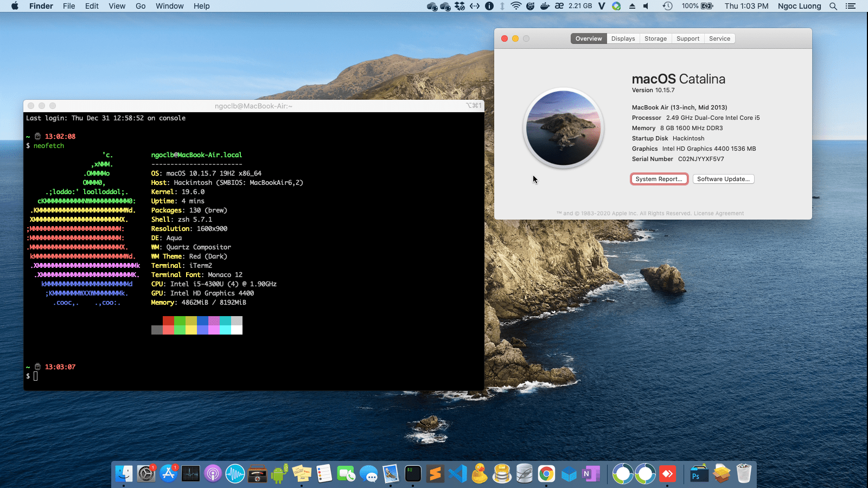Click the Wi-Fi status icon
868x488 pixels.
point(516,6)
